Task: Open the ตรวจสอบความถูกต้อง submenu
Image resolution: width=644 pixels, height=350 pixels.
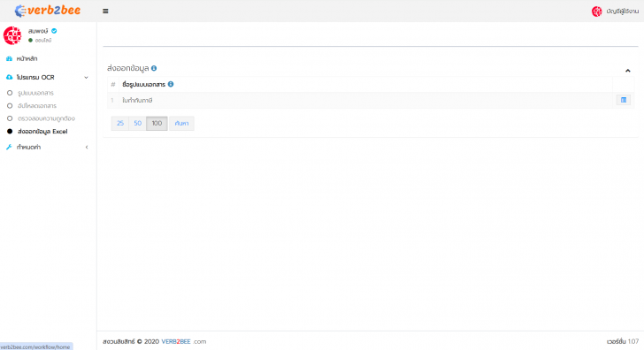Action: point(46,118)
